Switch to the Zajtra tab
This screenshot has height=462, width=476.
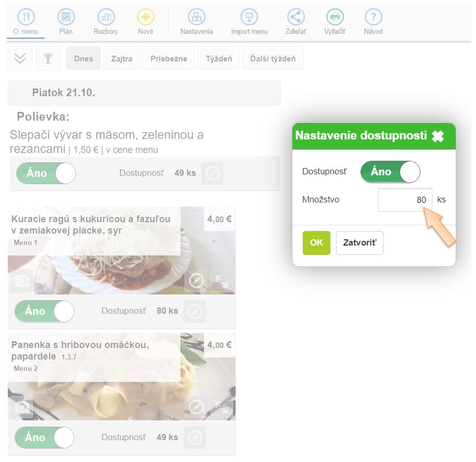(122, 58)
